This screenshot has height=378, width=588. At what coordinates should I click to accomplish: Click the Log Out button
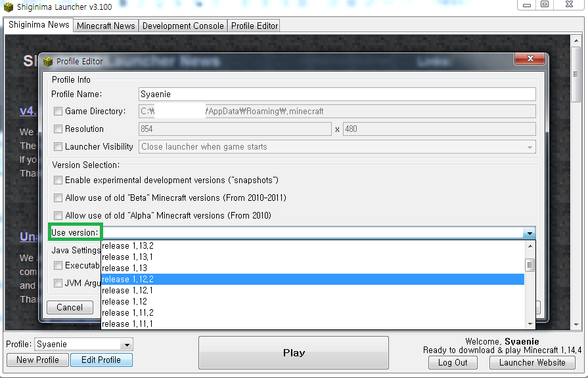pyautogui.click(x=453, y=363)
